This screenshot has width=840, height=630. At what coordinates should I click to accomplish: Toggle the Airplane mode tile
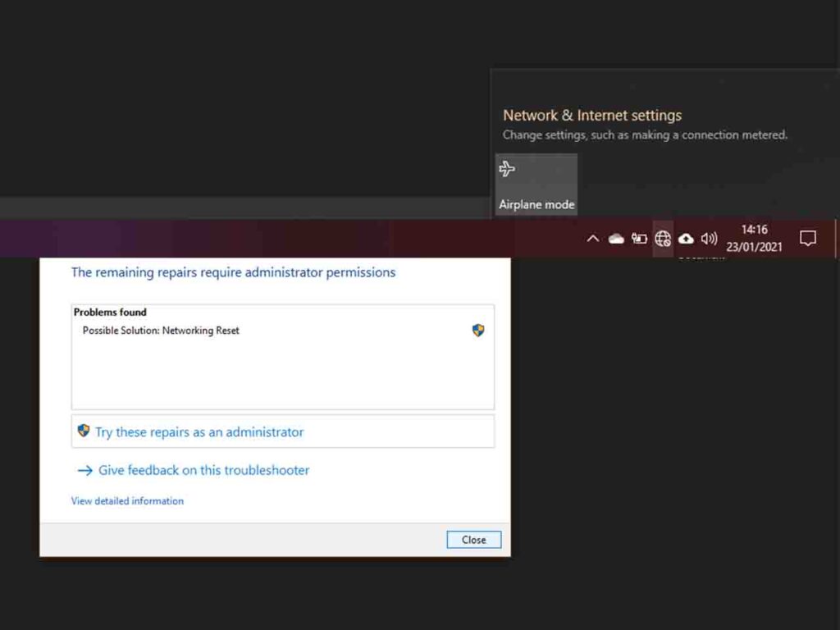tap(536, 185)
